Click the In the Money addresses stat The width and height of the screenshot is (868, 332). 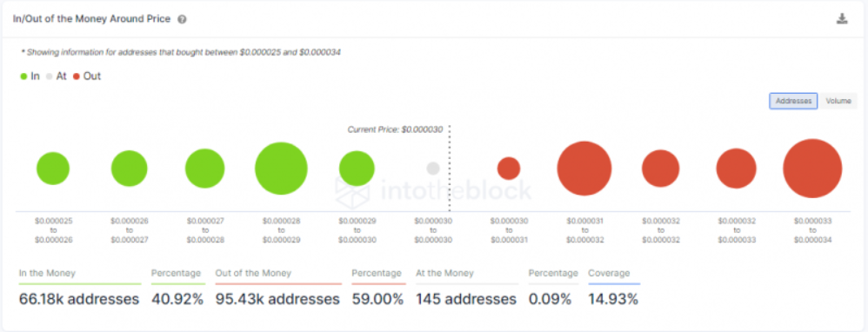[x=78, y=299]
